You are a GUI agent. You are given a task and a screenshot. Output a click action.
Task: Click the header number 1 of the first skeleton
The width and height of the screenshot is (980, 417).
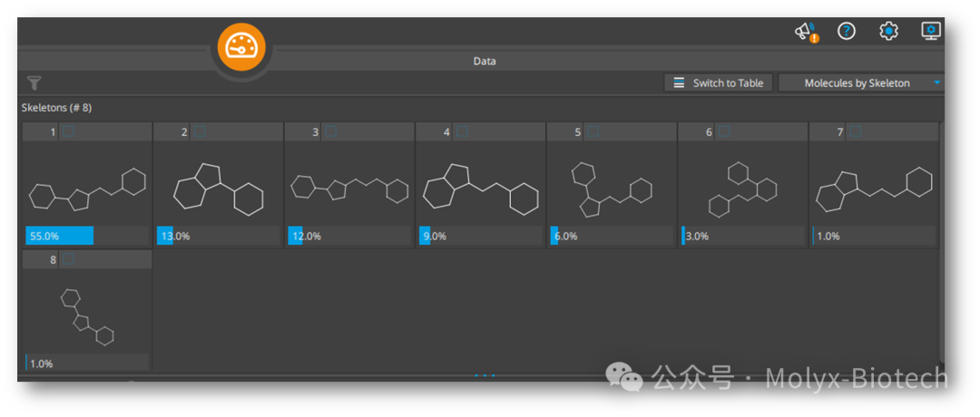coord(54,131)
